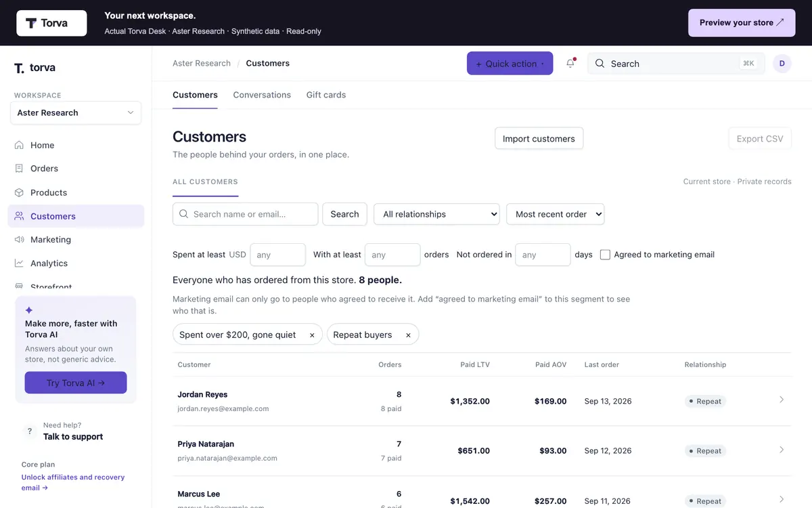Click 'Try Torva AI' button
Image resolution: width=812 pixels, height=508 pixels.
coord(76,383)
